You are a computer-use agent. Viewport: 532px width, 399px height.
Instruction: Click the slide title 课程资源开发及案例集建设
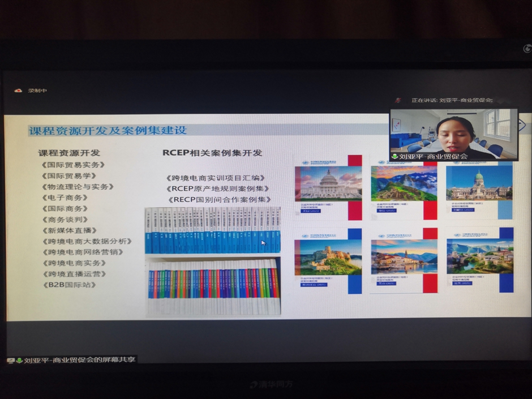point(108,131)
